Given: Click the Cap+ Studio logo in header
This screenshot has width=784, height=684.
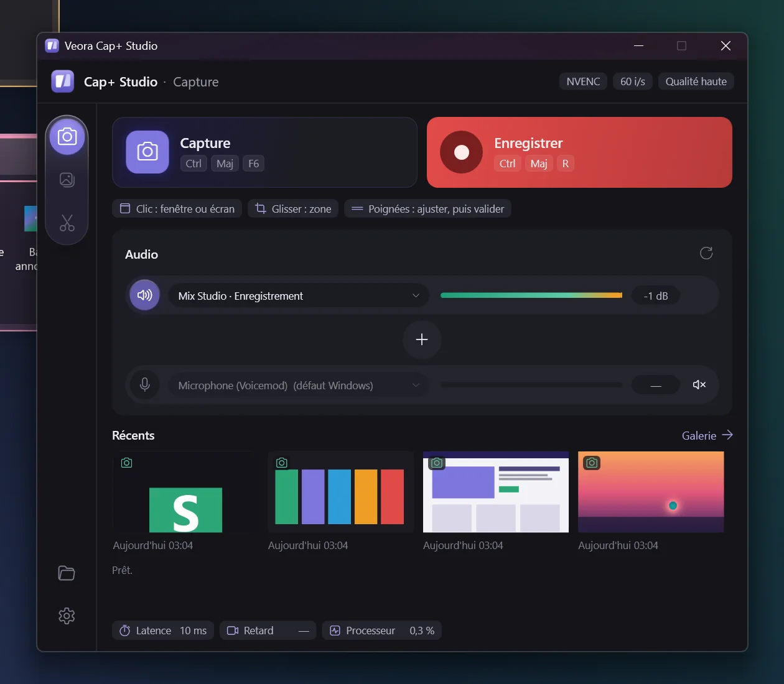Looking at the screenshot, I should 63,81.
